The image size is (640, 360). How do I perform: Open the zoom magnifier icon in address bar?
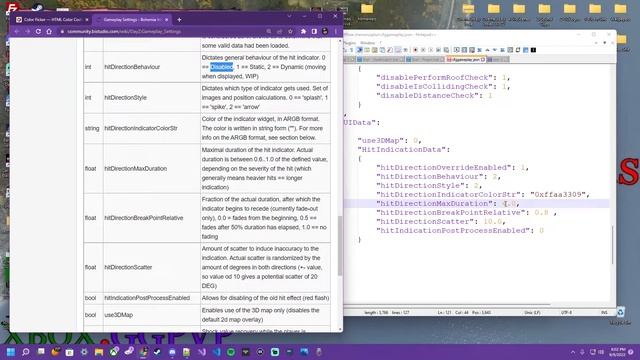[269, 31]
